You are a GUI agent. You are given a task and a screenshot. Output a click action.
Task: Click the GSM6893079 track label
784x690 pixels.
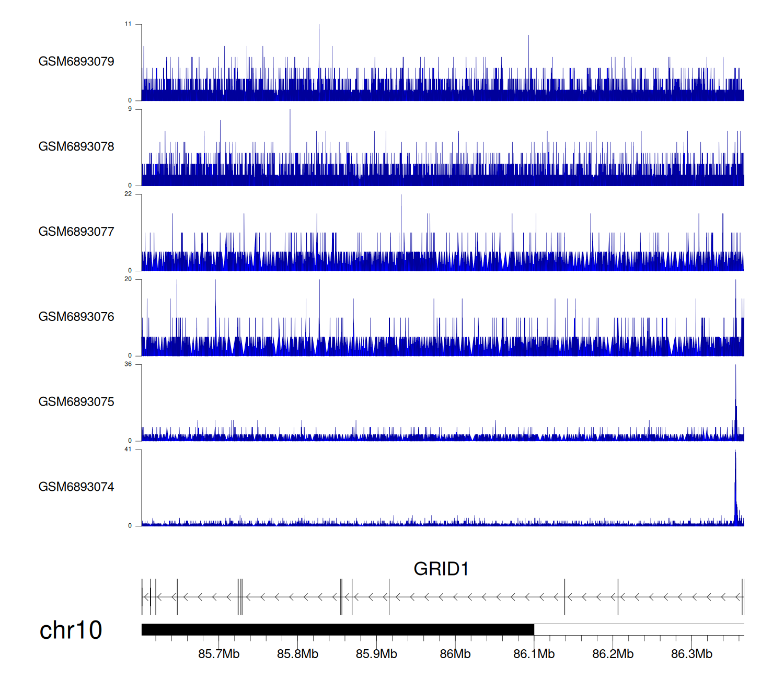click(x=76, y=62)
